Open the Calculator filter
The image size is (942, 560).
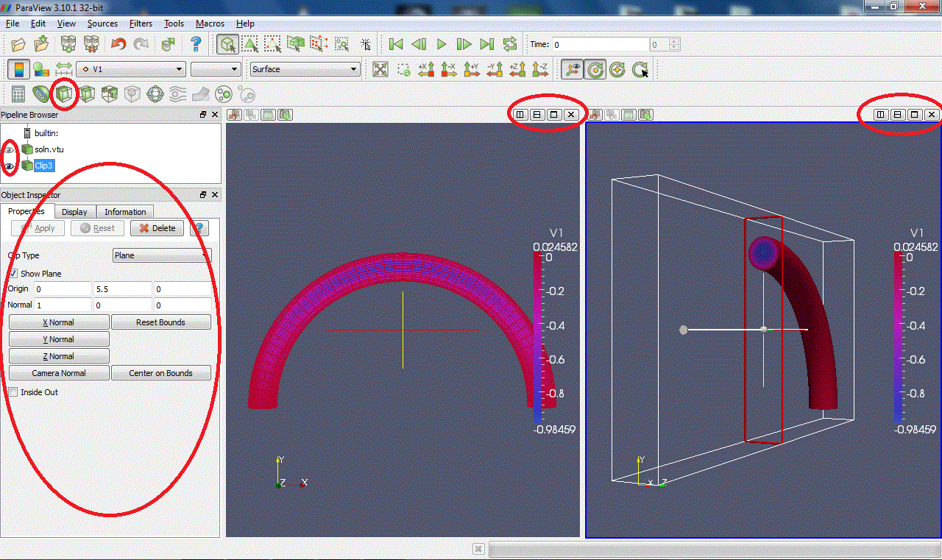pyautogui.click(x=18, y=95)
